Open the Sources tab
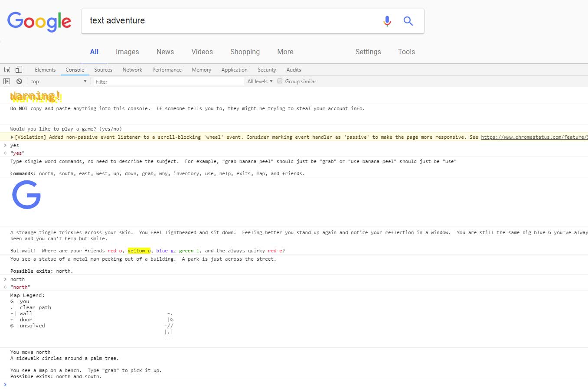This screenshot has height=392, width=588. point(103,70)
